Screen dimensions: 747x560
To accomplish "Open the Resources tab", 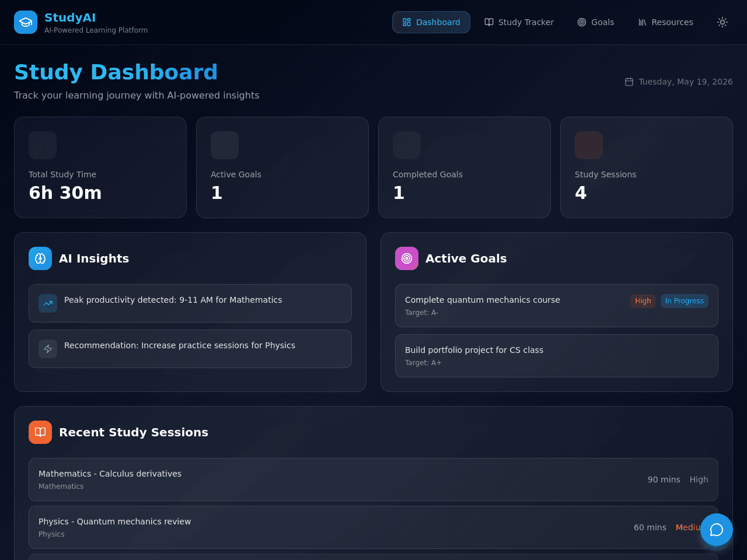I will 665,22.
